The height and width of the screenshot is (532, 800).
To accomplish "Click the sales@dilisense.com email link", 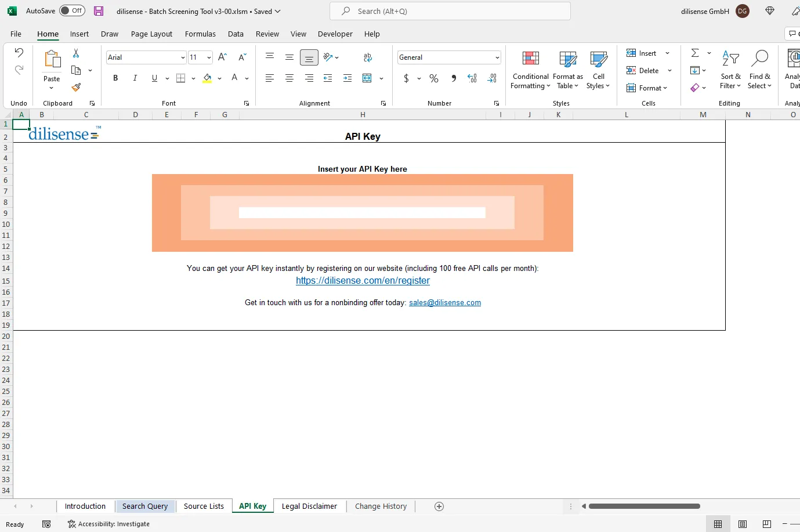I will (445, 303).
